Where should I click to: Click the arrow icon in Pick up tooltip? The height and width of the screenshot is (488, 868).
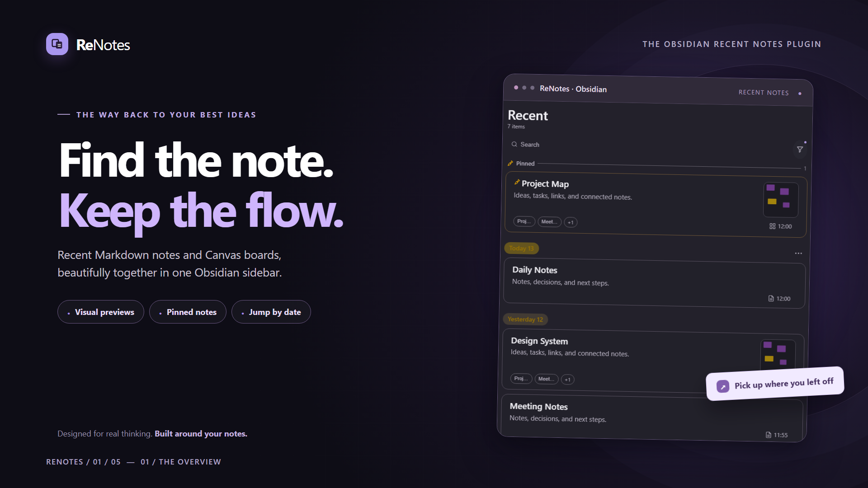(723, 386)
